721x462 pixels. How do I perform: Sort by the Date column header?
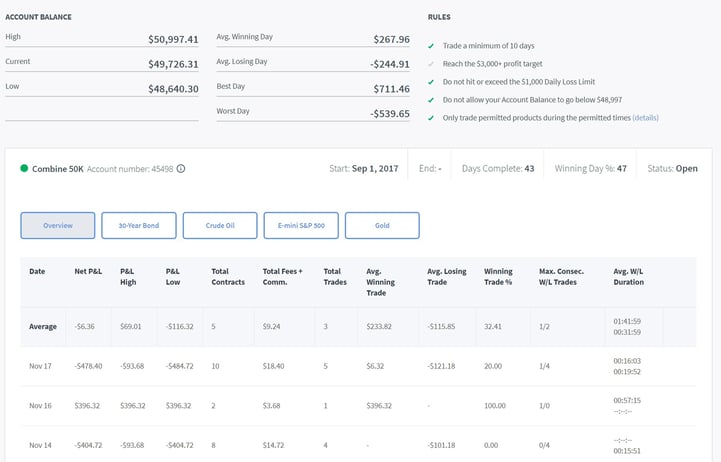(37, 271)
